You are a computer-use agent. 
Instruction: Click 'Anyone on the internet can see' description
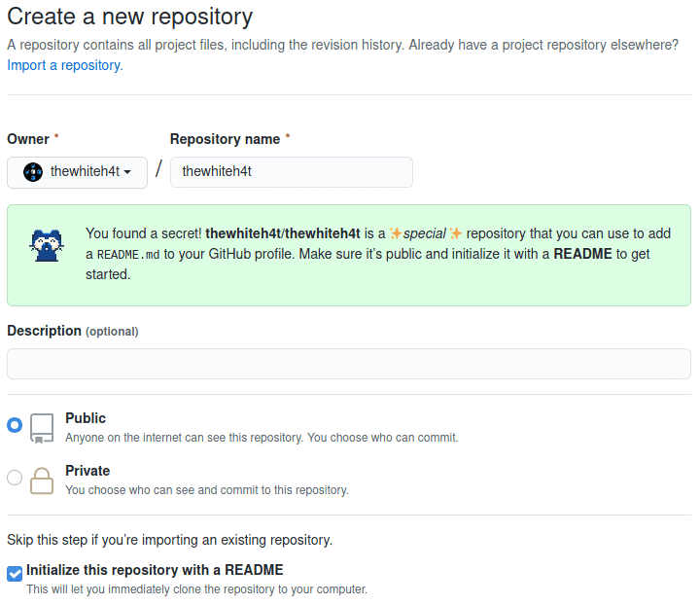262,438
